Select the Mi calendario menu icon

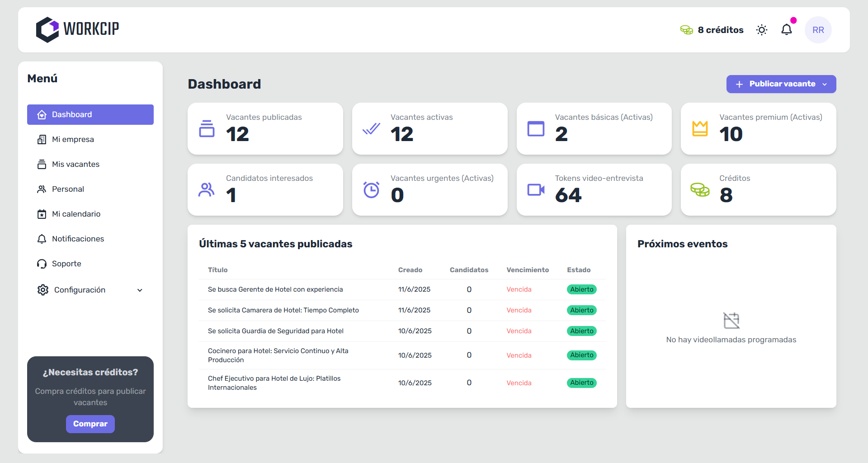click(42, 214)
